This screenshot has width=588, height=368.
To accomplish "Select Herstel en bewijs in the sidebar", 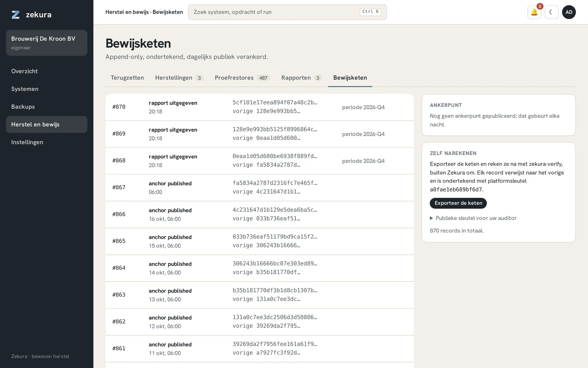I will pyautogui.click(x=47, y=124).
